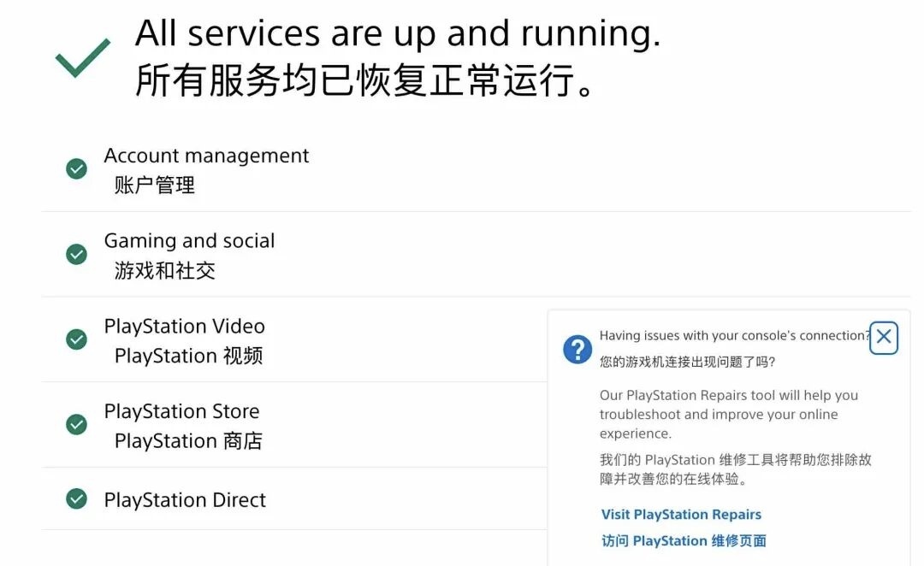The height and width of the screenshot is (566, 924).
Task: Expand the Account management service row
Action: (206, 156)
